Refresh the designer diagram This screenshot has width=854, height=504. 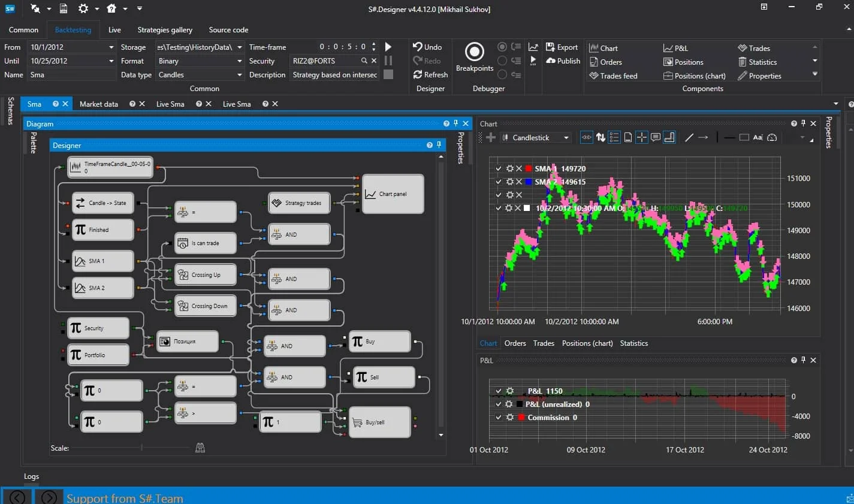coord(430,75)
